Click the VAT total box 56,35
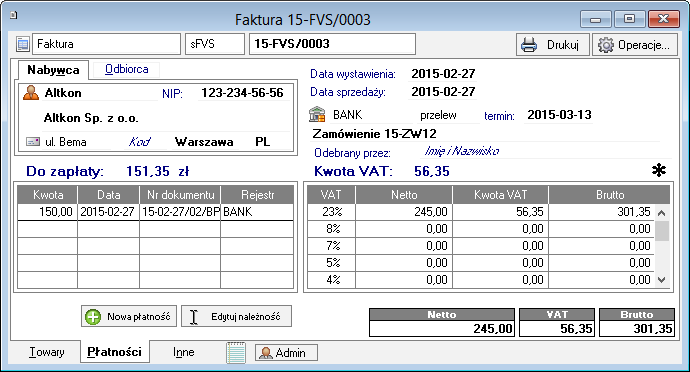Image resolution: width=690 pixels, height=372 pixels. click(557, 328)
